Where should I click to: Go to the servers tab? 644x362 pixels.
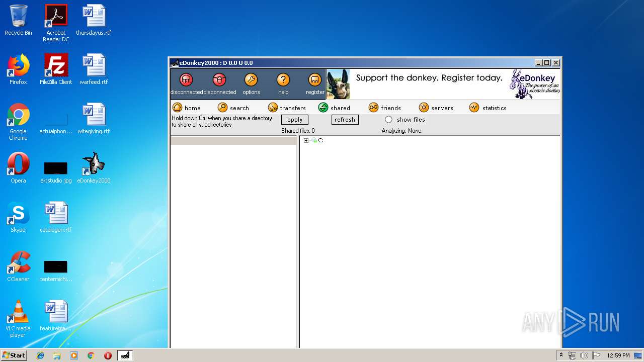(x=436, y=108)
